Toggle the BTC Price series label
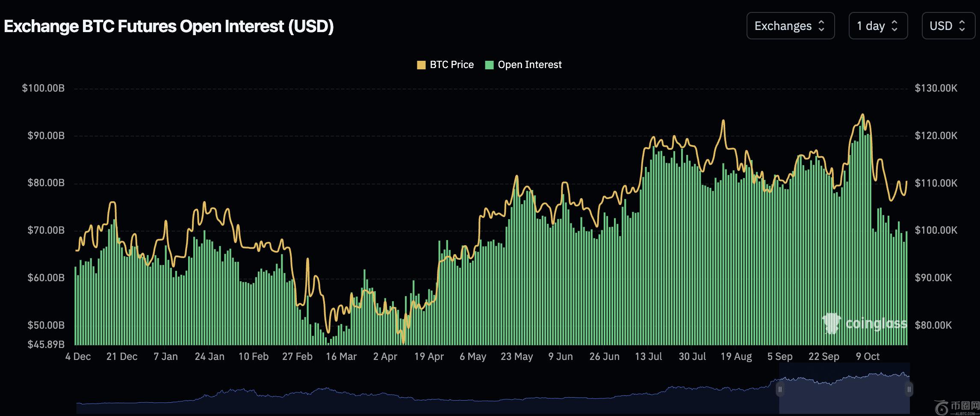 click(x=452, y=65)
